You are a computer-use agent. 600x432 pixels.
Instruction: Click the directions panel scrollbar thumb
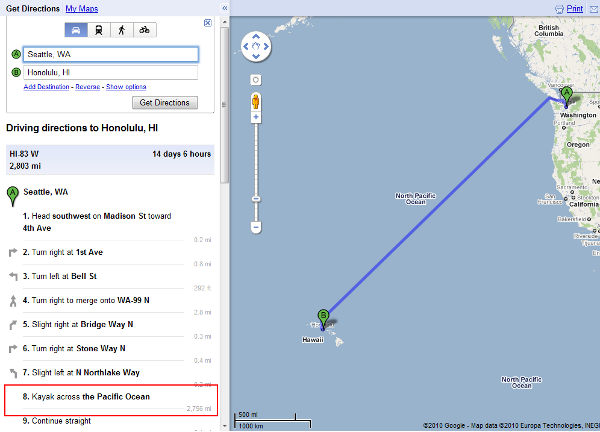click(225, 104)
